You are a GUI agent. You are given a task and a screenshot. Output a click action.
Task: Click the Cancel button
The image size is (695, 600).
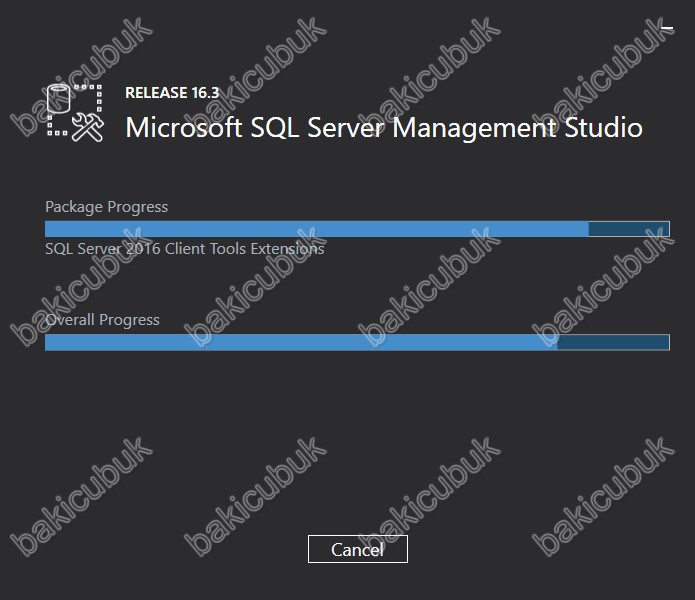[358, 549]
